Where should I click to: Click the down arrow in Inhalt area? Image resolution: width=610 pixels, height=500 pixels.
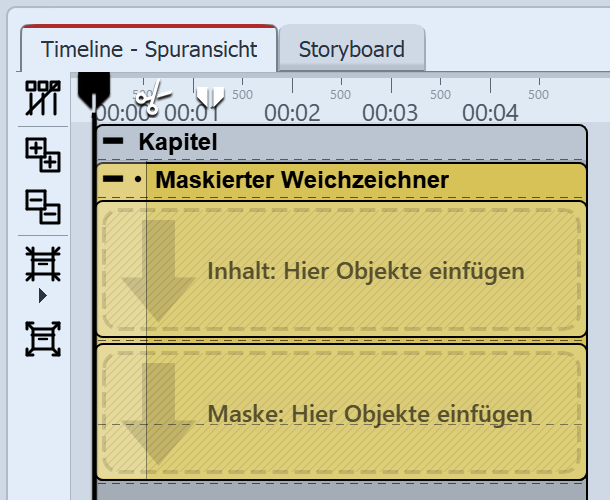157,270
